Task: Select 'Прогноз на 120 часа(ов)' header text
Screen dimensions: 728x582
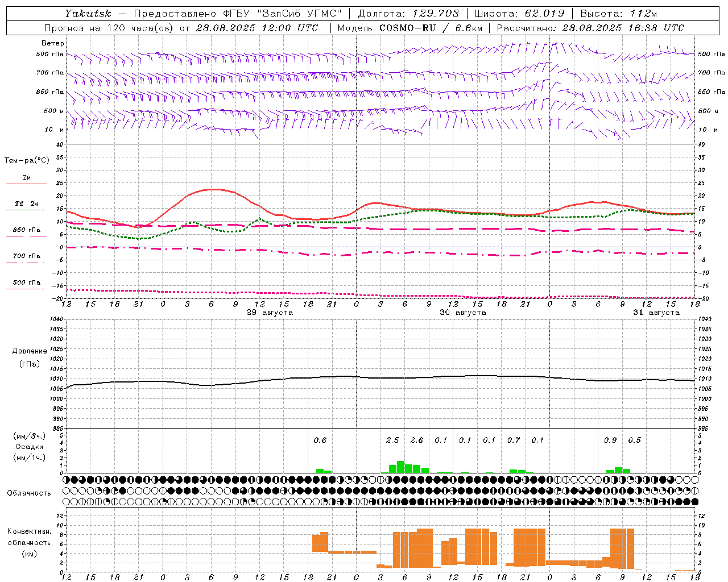Action: point(109,28)
